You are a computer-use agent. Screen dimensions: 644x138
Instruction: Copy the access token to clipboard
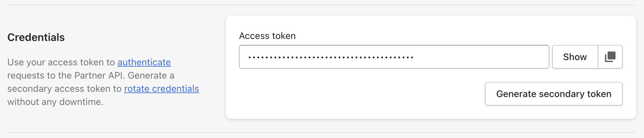coord(610,57)
